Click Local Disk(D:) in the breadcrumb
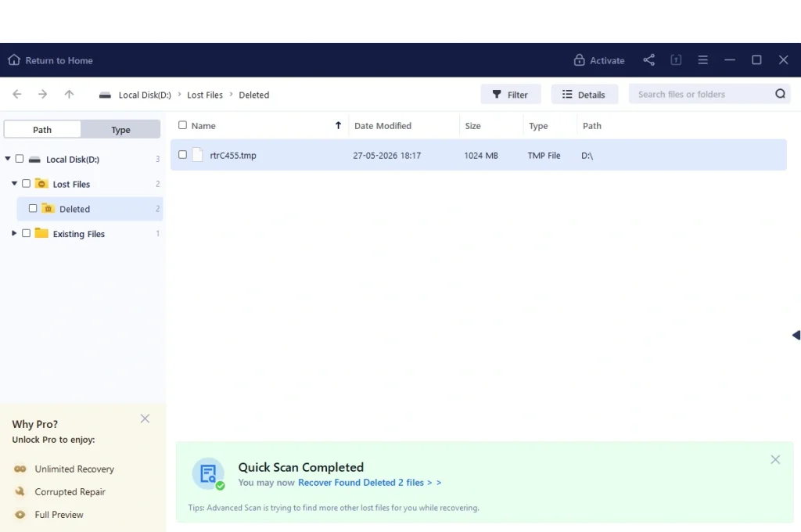 pos(145,95)
